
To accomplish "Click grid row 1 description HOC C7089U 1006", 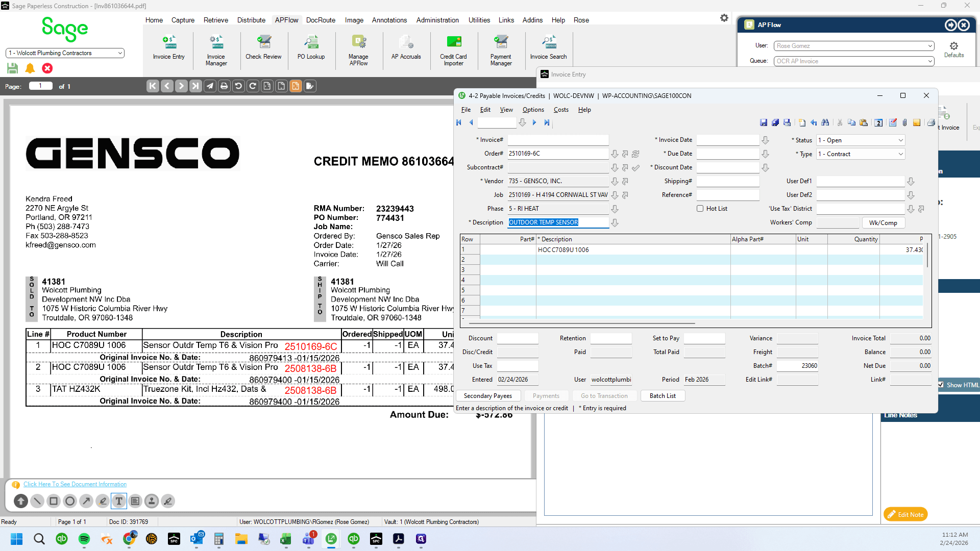I will (x=633, y=250).
